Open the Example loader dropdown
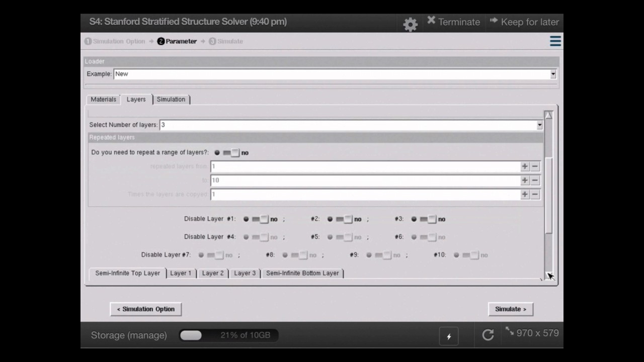Screen dimensions: 644x362 click(335, 74)
